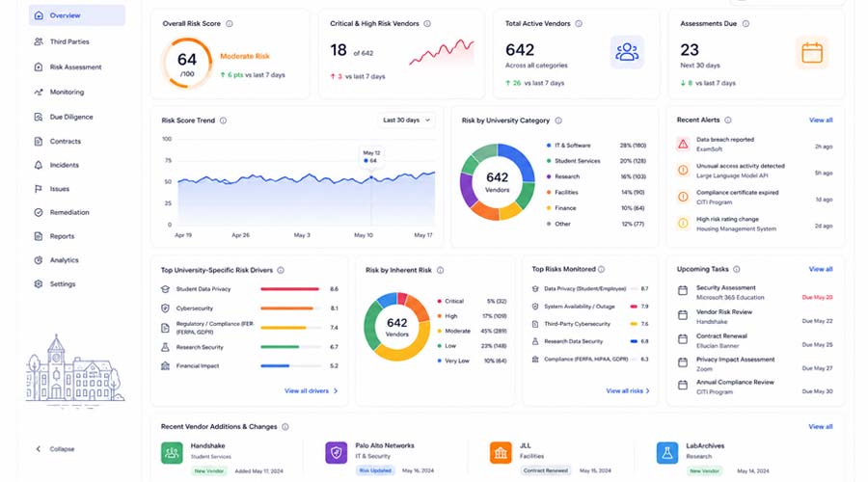Select the Total Active Vendors people icon

click(x=627, y=52)
